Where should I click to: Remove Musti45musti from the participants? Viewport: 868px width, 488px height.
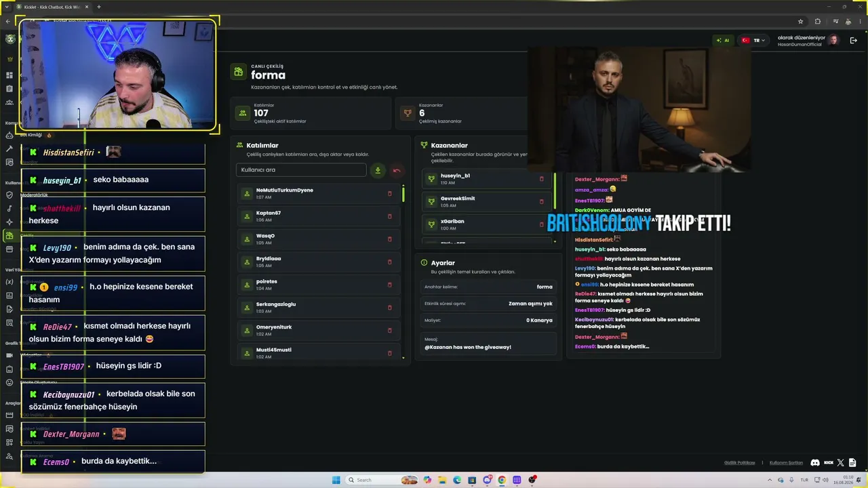pos(389,352)
